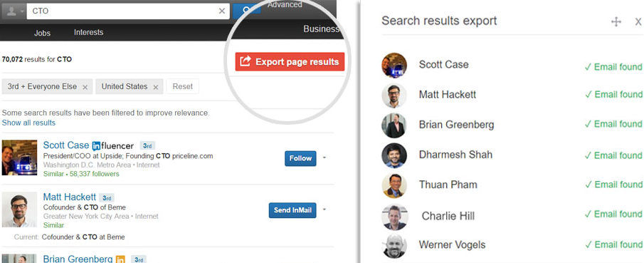Viewport: 644px width, 263px height.
Task: Reset the search filters
Action: tap(182, 86)
